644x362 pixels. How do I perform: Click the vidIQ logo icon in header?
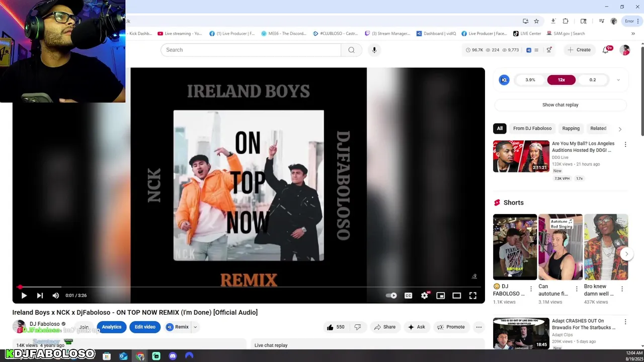pyautogui.click(x=529, y=50)
